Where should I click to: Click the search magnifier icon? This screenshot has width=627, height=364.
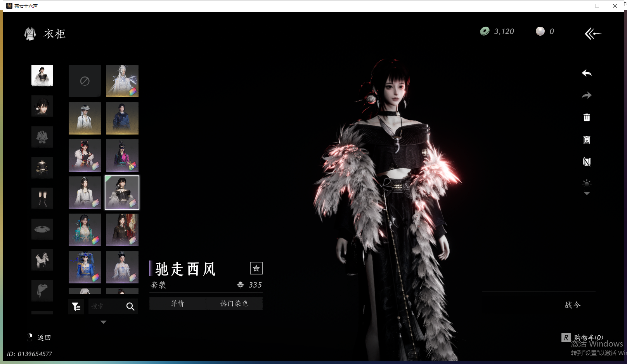click(130, 307)
